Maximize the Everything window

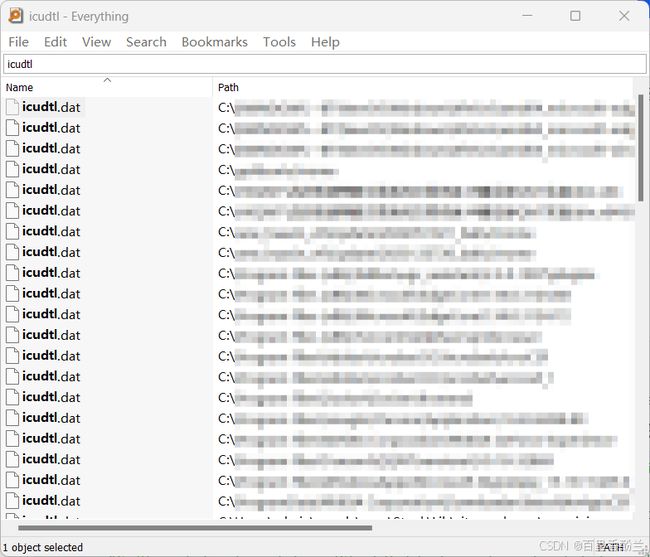click(575, 16)
